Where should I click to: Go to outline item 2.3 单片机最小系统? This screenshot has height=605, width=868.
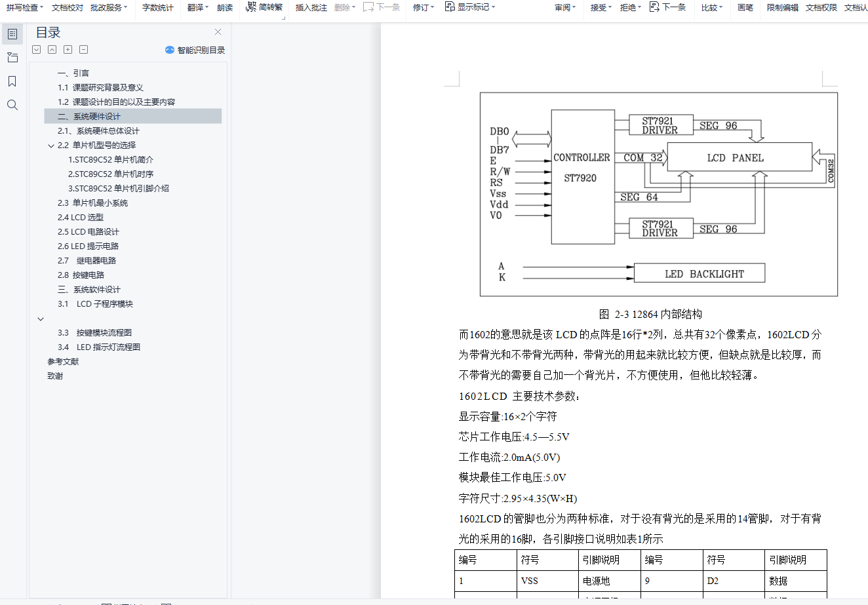[92, 203]
